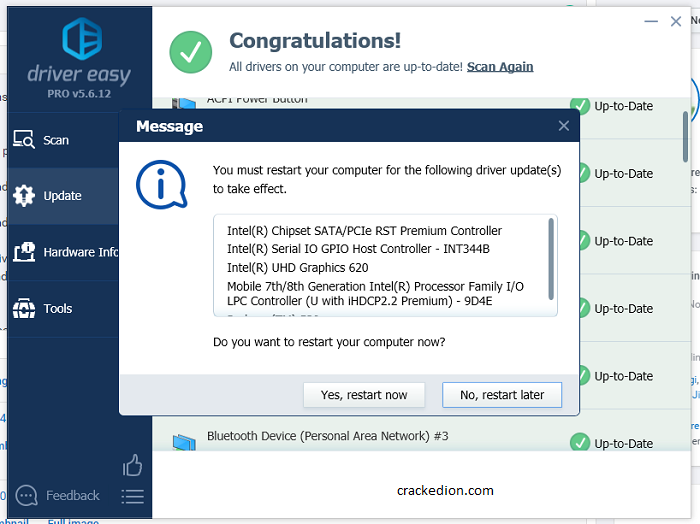Click the Scan Again link

click(500, 67)
